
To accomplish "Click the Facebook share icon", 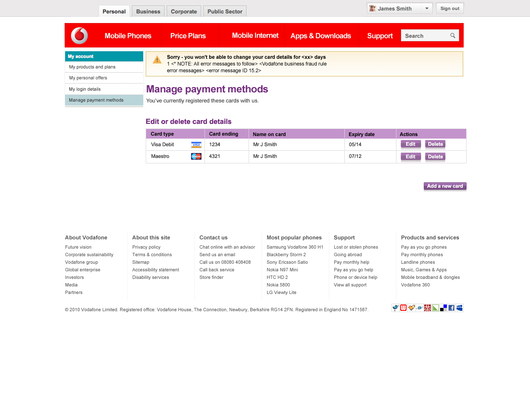I will point(451,308).
